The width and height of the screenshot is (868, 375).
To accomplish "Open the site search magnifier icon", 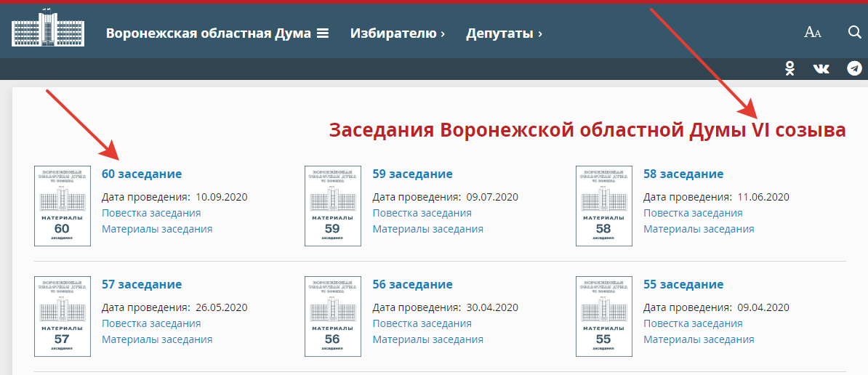I will pyautogui.click(x=855, y=32).
